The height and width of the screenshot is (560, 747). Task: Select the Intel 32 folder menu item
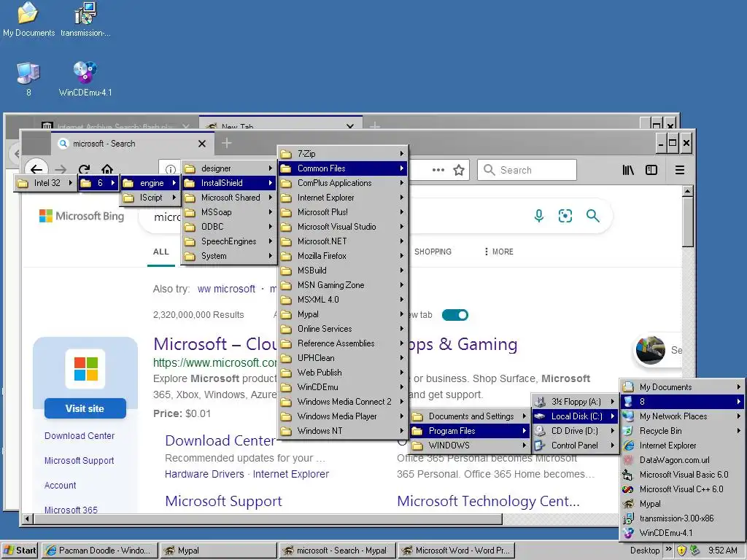(x=45, y=183)
